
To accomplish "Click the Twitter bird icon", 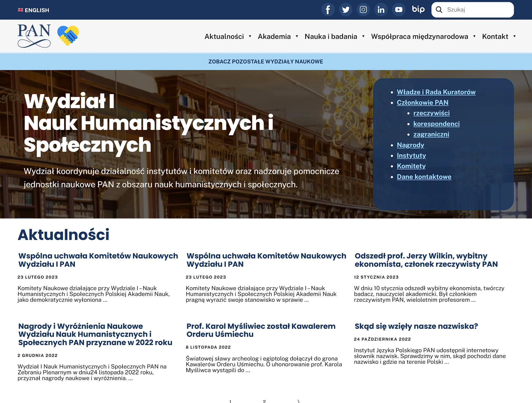I will pos(346,10).
